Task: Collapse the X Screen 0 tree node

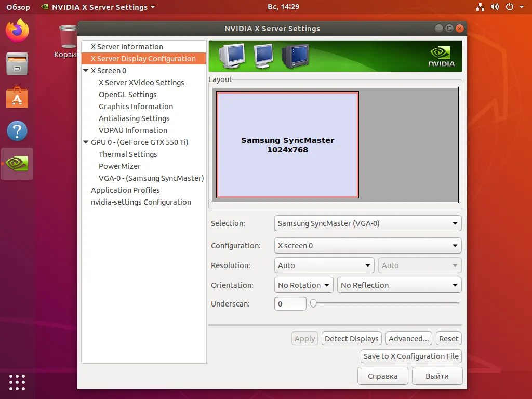Action: pyautogui.click(x=86, y=70)
